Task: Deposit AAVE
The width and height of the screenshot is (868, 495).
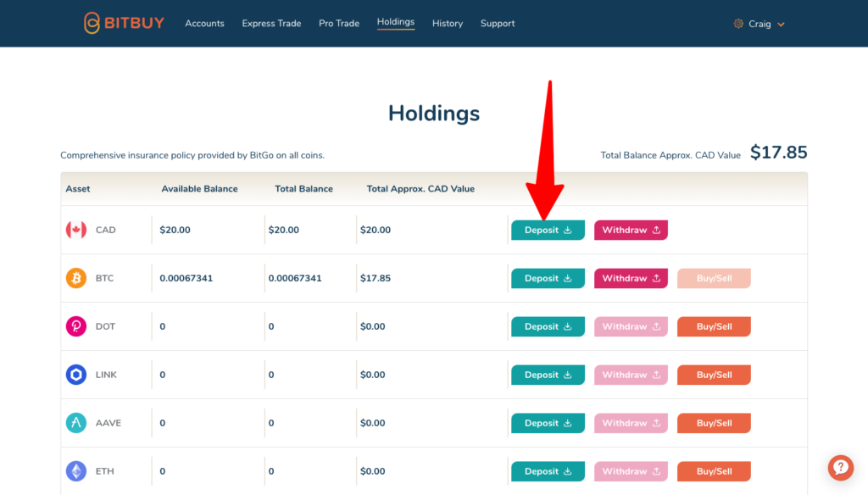Action: click(x=548, y=422)
